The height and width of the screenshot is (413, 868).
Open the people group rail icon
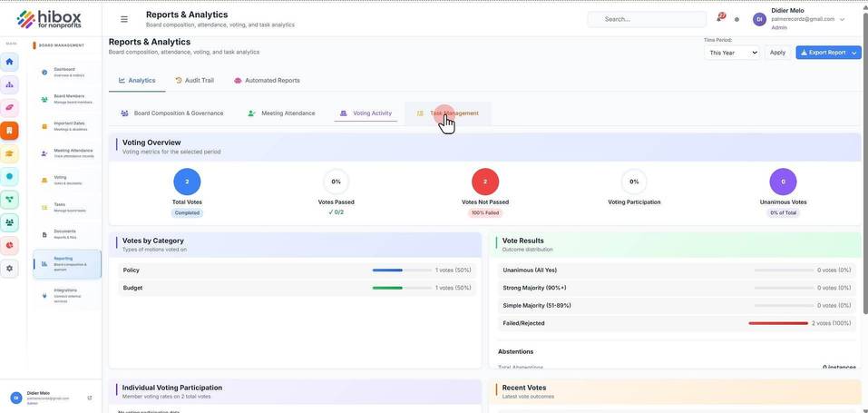click(9, 222)
